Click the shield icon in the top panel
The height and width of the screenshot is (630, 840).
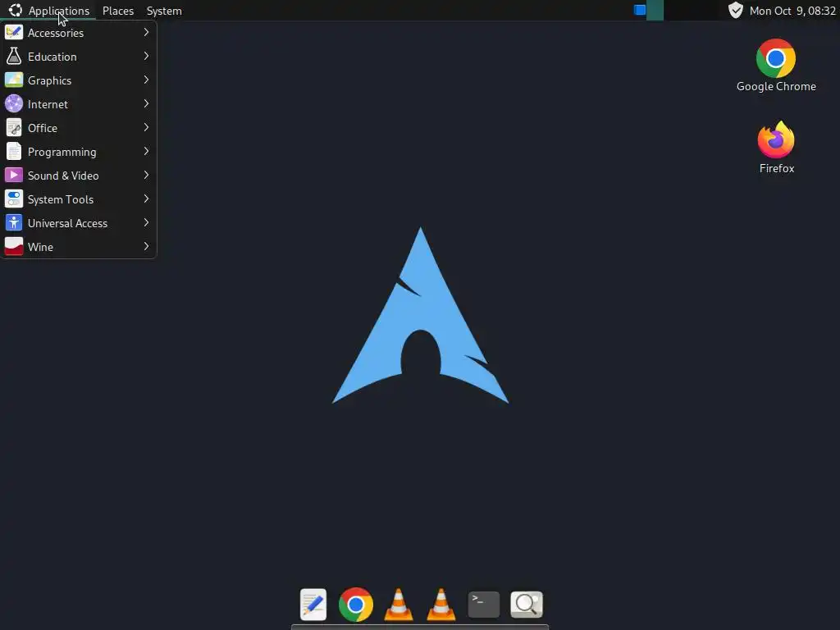point(736,10)
